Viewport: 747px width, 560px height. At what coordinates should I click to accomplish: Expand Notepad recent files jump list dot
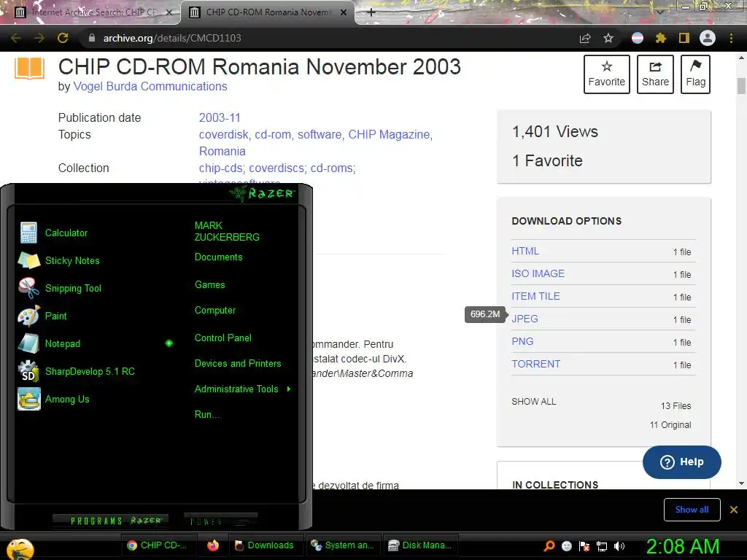coord(169,343)
